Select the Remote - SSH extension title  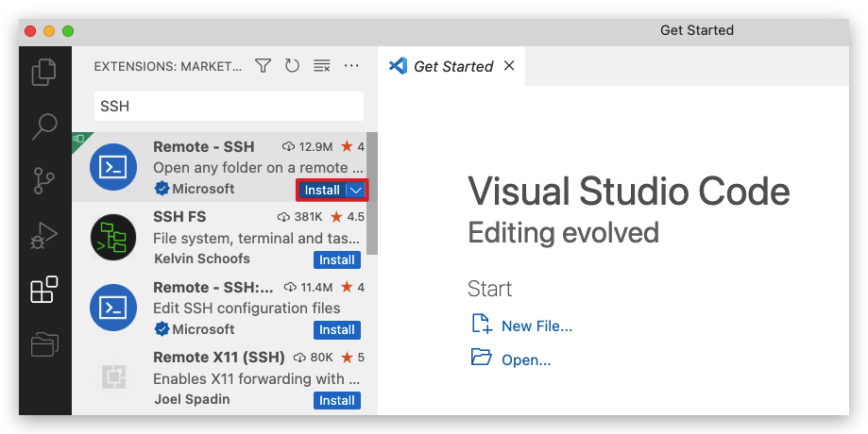point(204,146)
